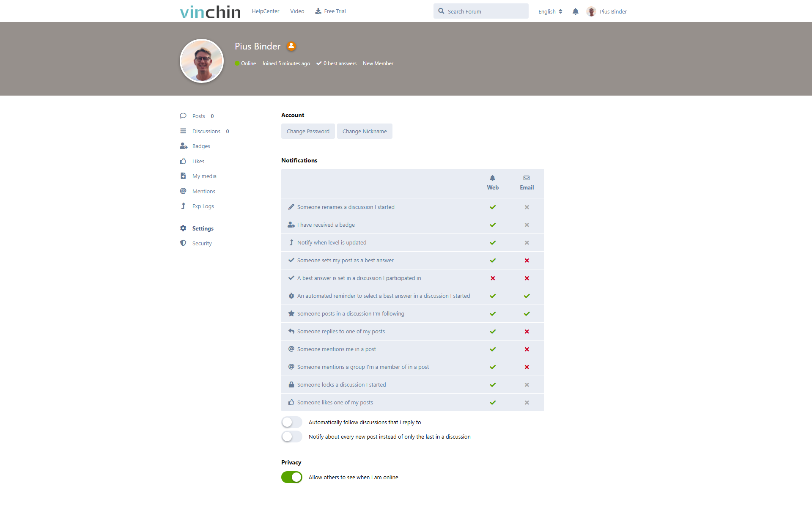Click the Email envelope column icon

point(527,178)
